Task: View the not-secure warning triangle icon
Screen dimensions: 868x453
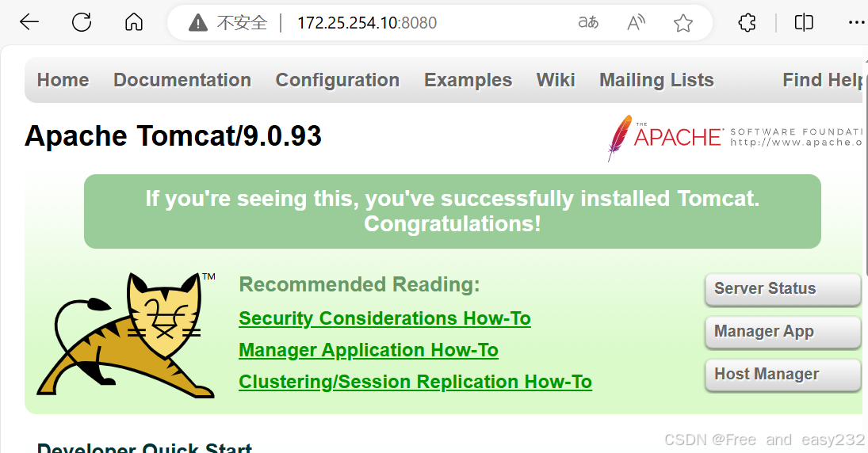Action: (x=197, y=23)
